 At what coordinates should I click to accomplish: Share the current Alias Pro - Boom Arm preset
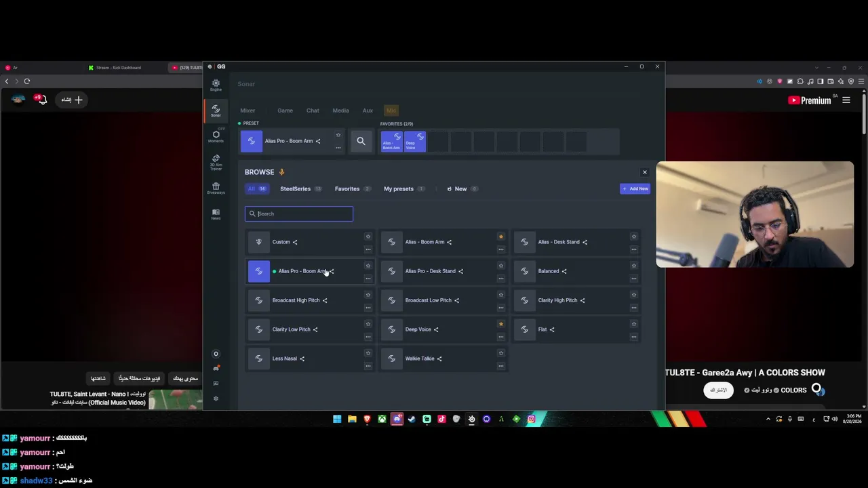point(318,141)
